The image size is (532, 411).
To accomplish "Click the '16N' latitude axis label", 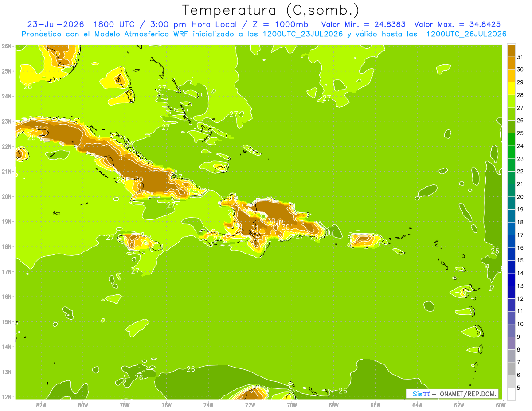I will (6, 297).
